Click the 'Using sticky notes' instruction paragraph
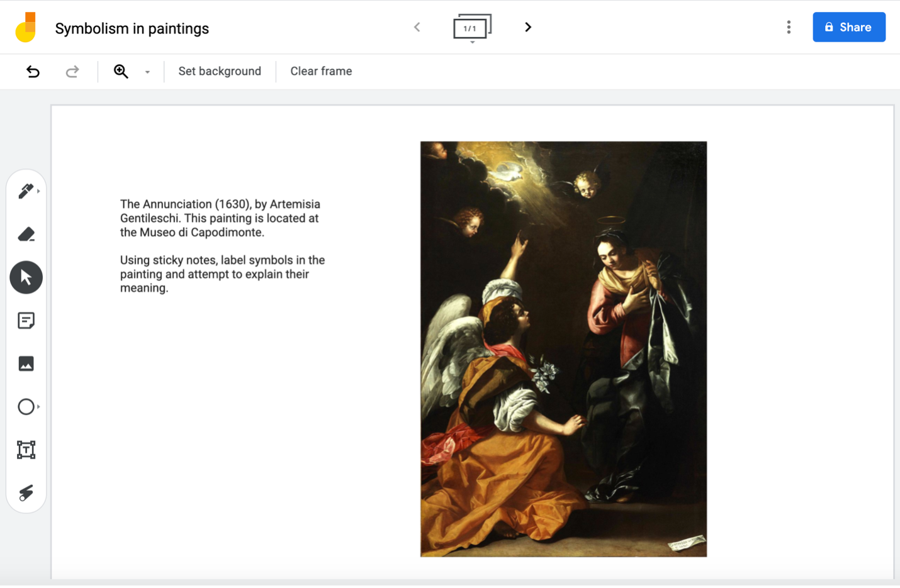This screenshot has width=900, height=588. 222,274
